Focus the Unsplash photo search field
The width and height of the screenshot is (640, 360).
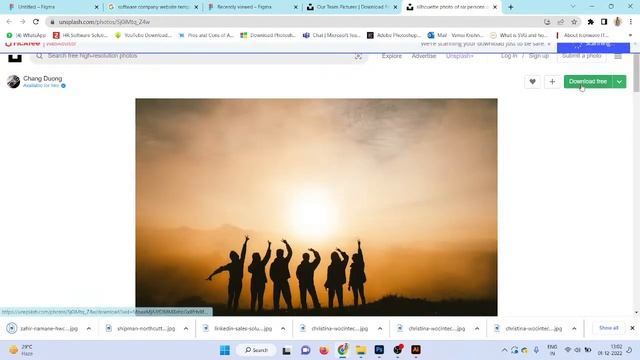coord(199,56)
